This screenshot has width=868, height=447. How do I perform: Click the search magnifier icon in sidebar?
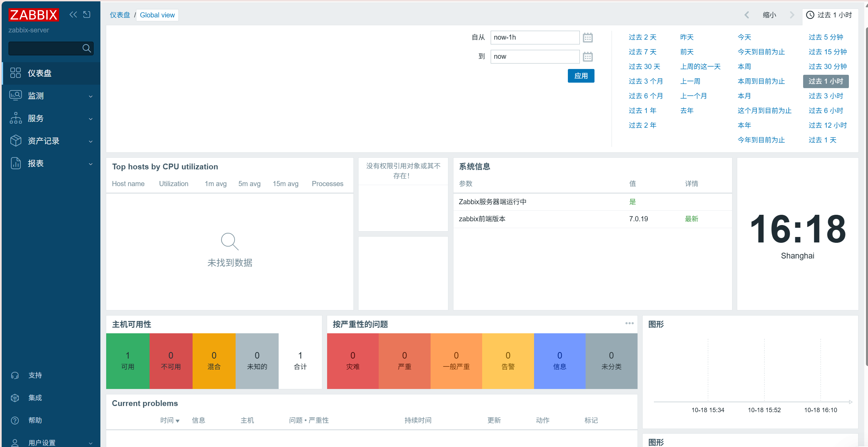pos(87,48)
